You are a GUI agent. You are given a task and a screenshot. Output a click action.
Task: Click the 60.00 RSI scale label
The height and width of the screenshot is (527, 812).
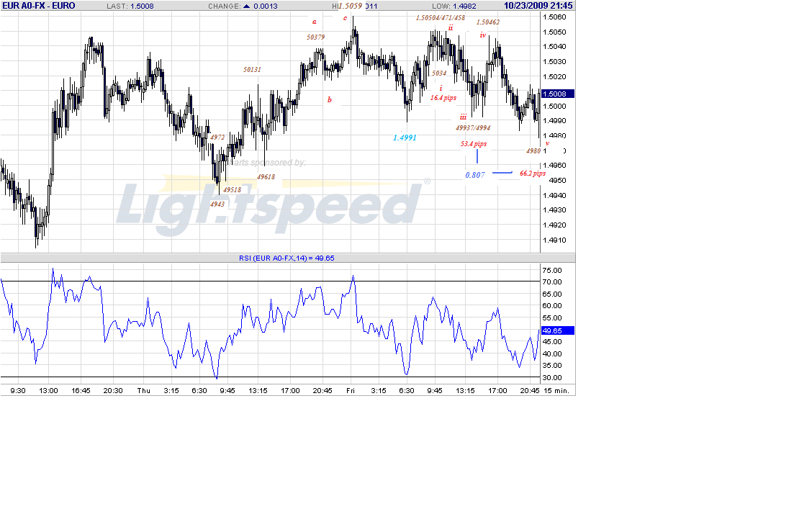[x=551, y=306]
